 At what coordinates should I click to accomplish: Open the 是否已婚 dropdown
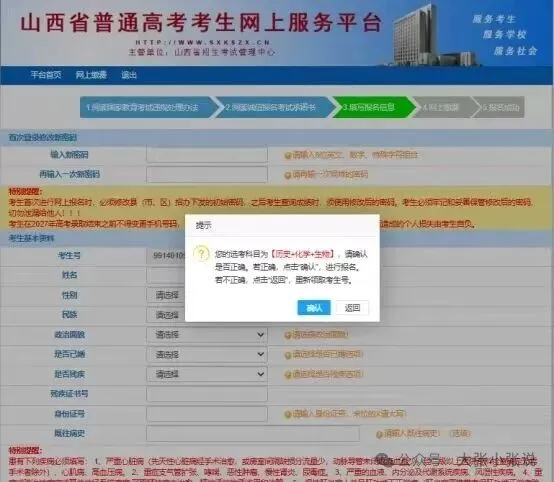tap(207, 354)
